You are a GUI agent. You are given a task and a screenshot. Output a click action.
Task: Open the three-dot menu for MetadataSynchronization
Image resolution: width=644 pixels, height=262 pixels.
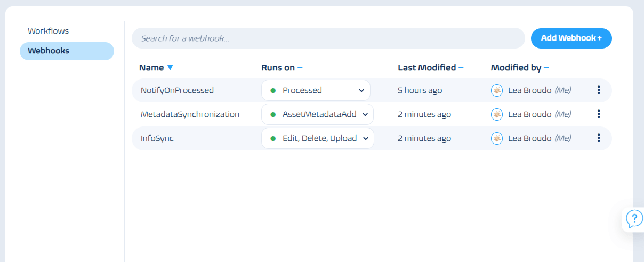(599, 114)
